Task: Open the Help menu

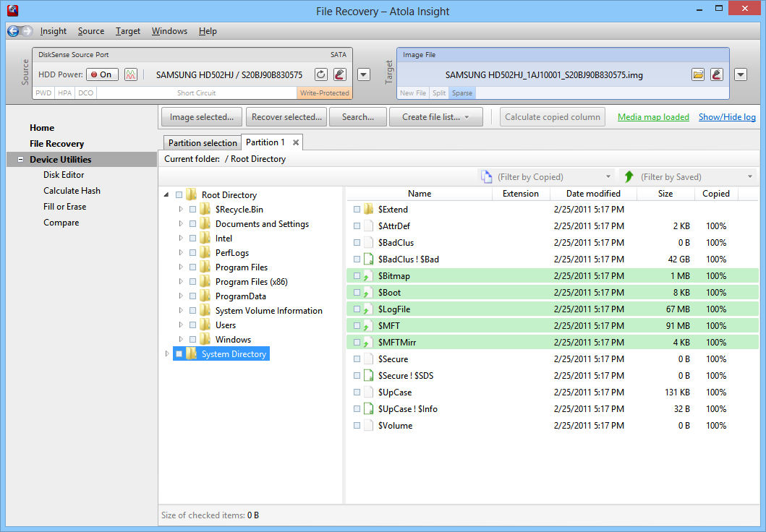Action: [x=208, y=31]
